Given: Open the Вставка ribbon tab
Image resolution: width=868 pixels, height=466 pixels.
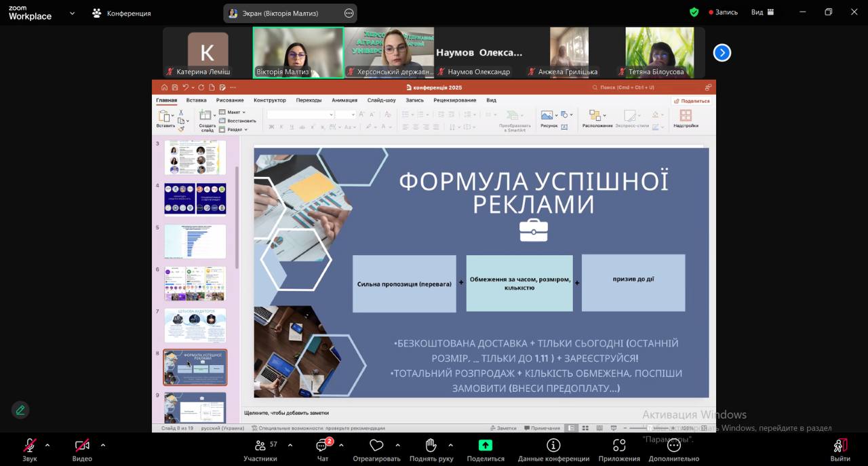Looking at the screenshot, I should tap(197, 100).
